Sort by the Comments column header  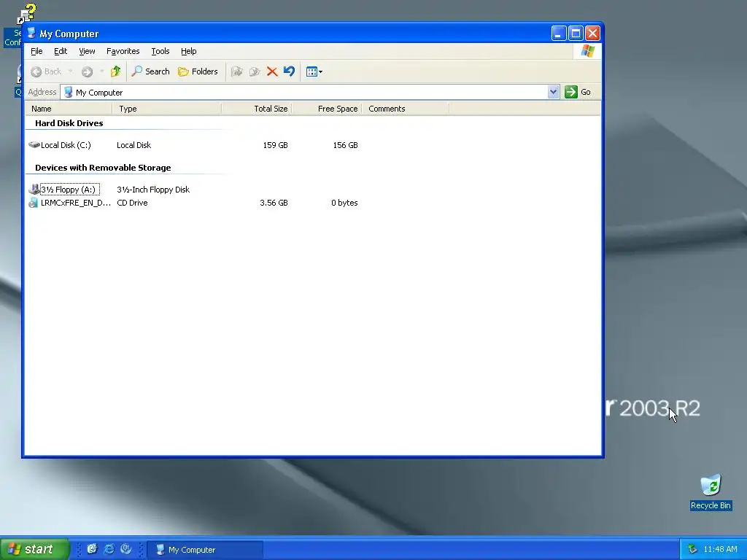[406, 109]
